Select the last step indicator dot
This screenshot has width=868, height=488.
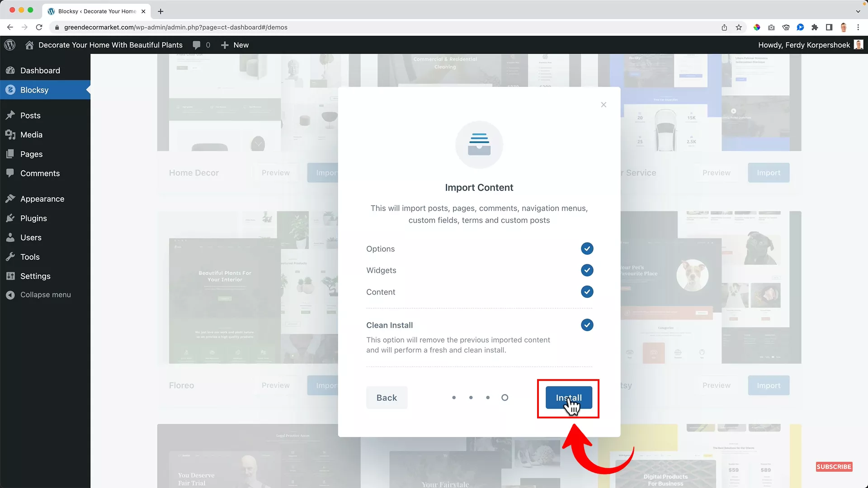[x=505, y=398]
